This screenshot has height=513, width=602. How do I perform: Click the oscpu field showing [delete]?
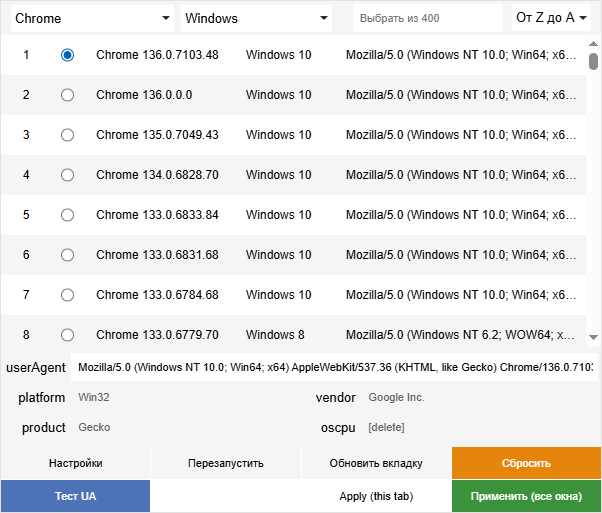(480, 427)
